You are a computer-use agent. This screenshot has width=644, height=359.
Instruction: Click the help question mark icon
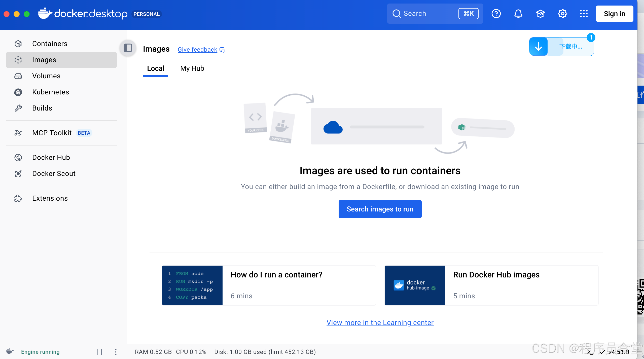pyautogui.click(x=496, y=14)
